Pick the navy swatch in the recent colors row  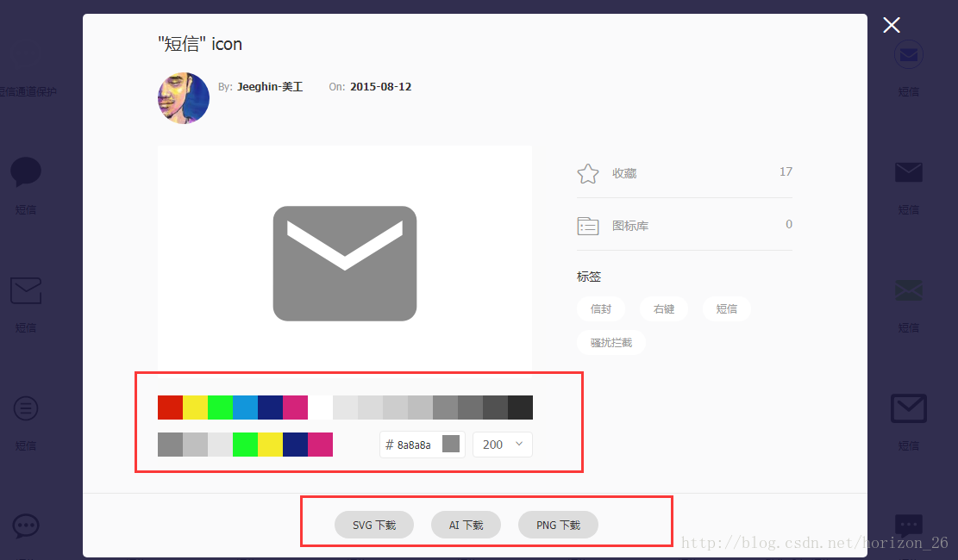tap(295, 445)
